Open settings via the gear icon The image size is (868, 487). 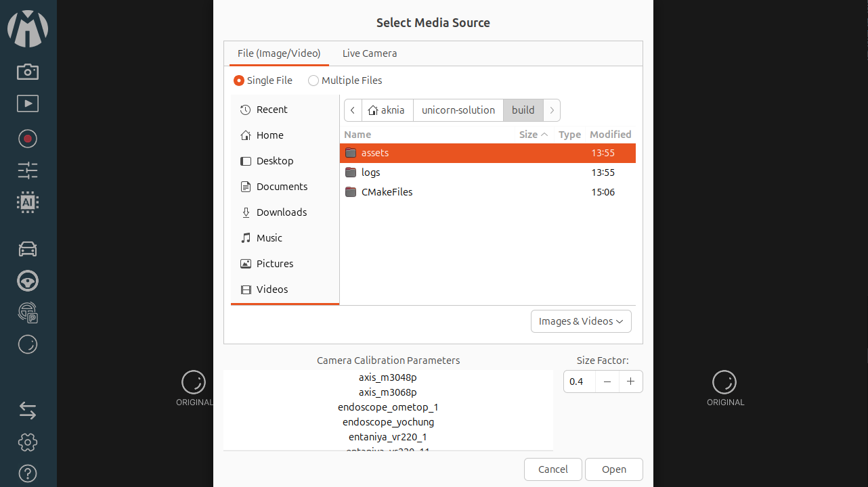point(28,442)
